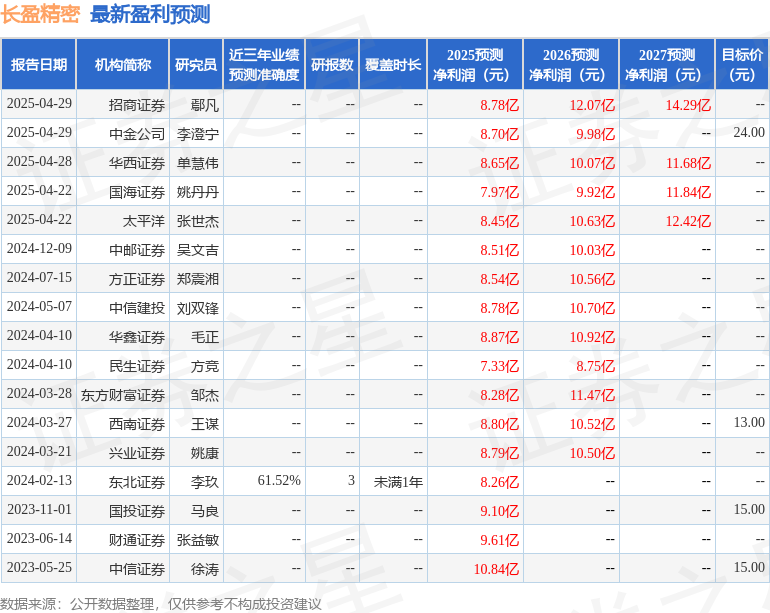Viewport: 770px width, 613px height.
Task: Click the 7.97亿 2025 forecast value
Action: [499, 192]
